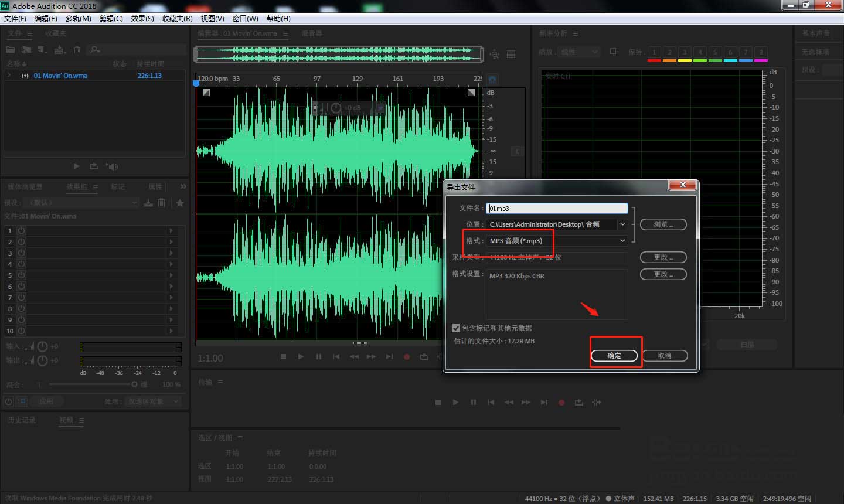Click the red Record button in editor transport
This screenshot has height=504, width=844.
point(407,356)
